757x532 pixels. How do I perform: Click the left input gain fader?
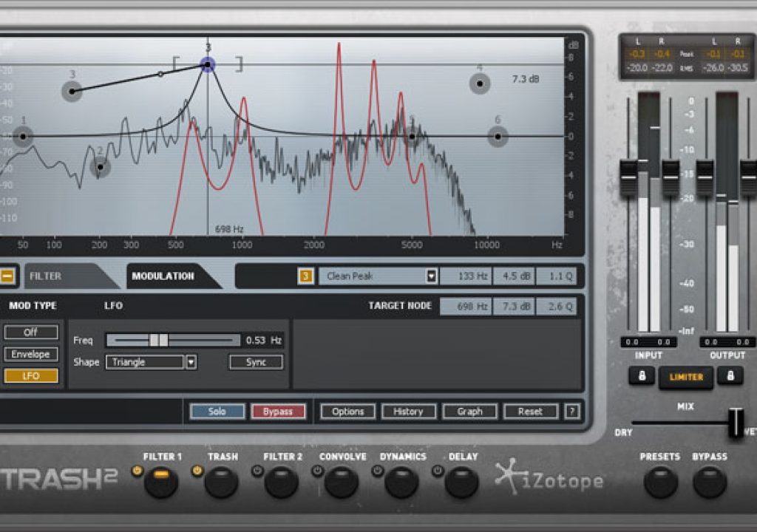tap(628, 177)
